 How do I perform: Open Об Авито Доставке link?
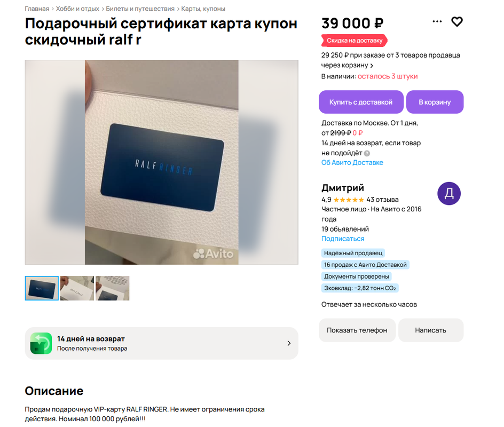pyautogui.click(x=352, y=163)
